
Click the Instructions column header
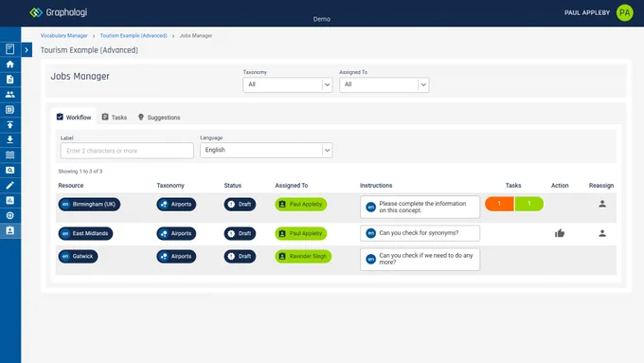point(376,186)
